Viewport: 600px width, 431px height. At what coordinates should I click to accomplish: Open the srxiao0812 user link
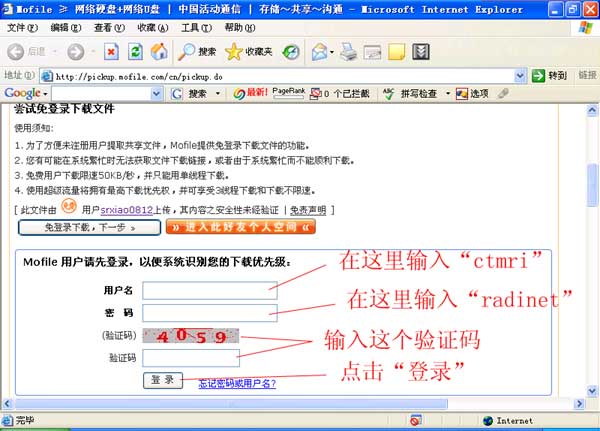tap(126, 210)
